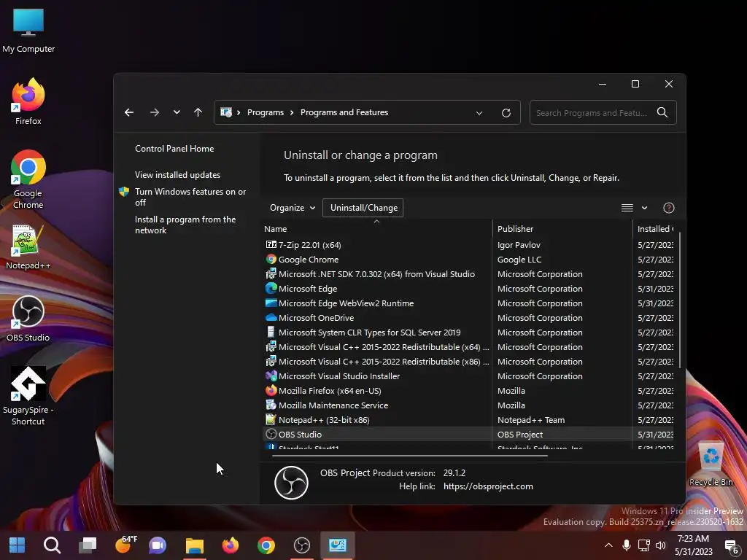Open notification center with 6 badge
This screenshot has height=560, width=747.
pos(731,546)
